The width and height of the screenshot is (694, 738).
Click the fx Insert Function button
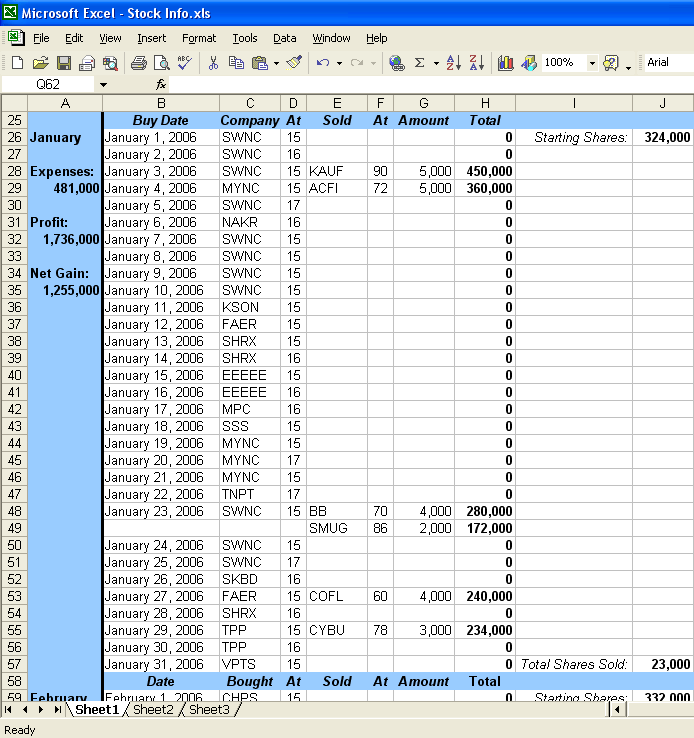(x=160, y=84)
